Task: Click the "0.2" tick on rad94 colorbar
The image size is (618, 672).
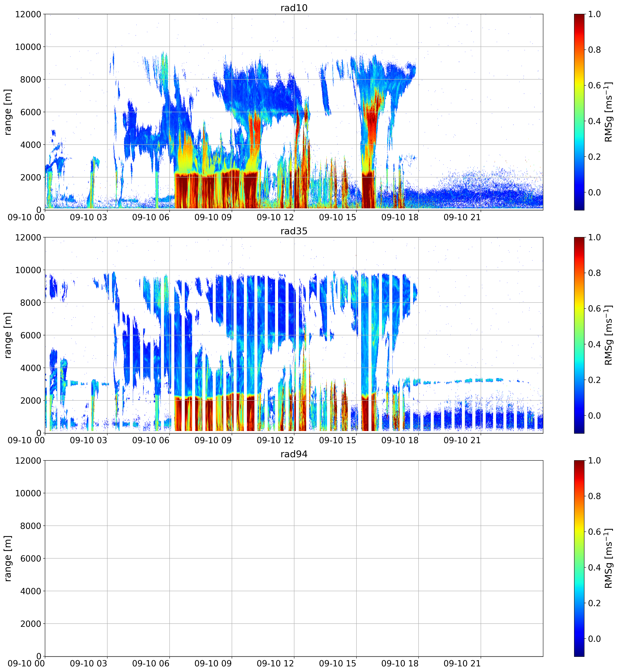Action: point(595,603)
